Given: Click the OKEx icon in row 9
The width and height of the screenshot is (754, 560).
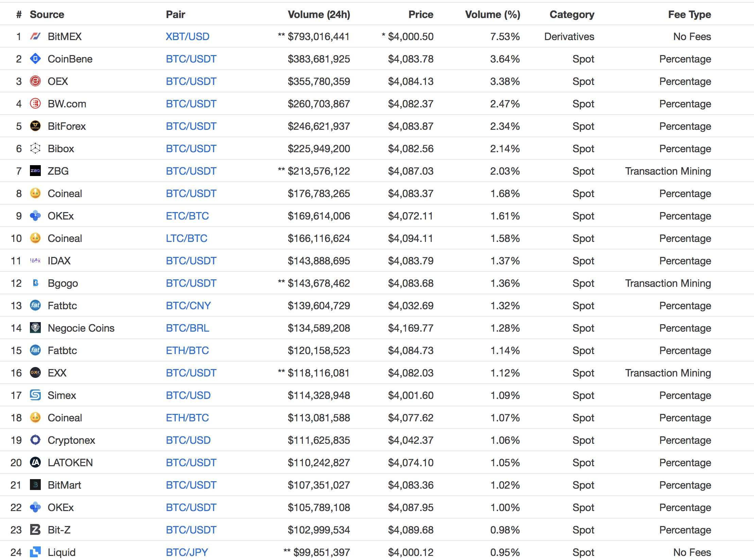Looking at the screenshot, I should pos(35,215).
